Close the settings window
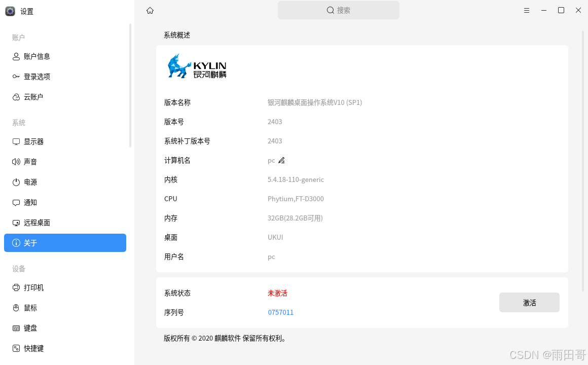Viewport: 588px width, 365px height. point(578,10)
